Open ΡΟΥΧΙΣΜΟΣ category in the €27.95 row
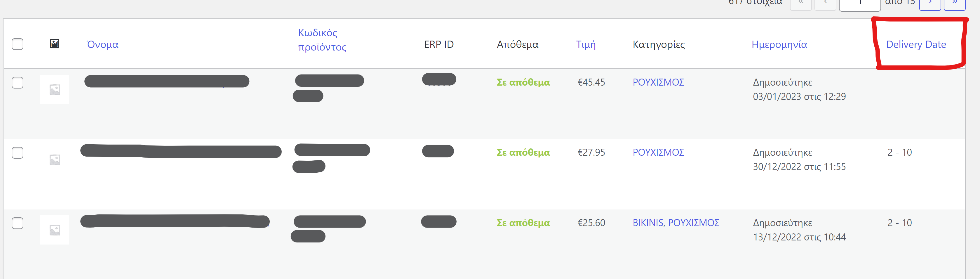The width and height of the screenshot is (980, 279). (x=658, y=152)
